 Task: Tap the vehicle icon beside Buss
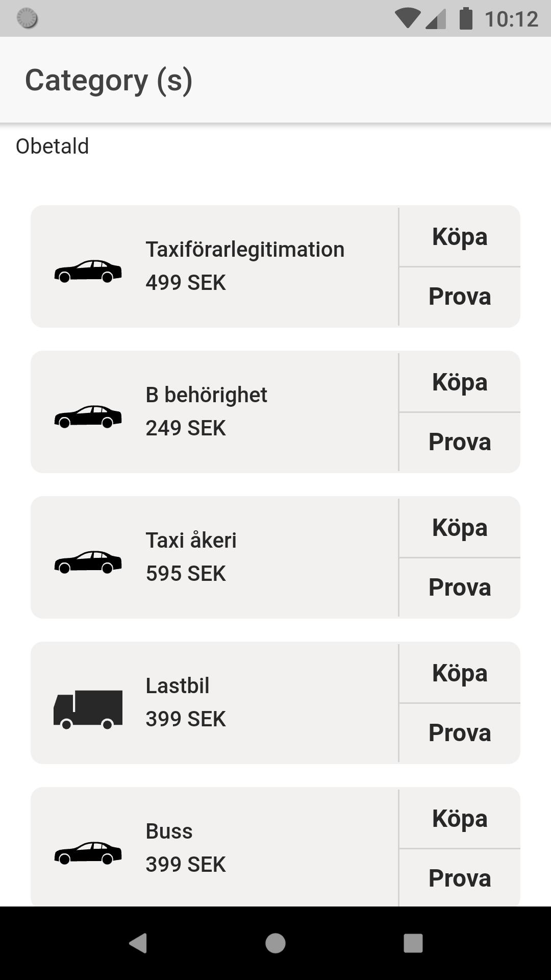88,853
